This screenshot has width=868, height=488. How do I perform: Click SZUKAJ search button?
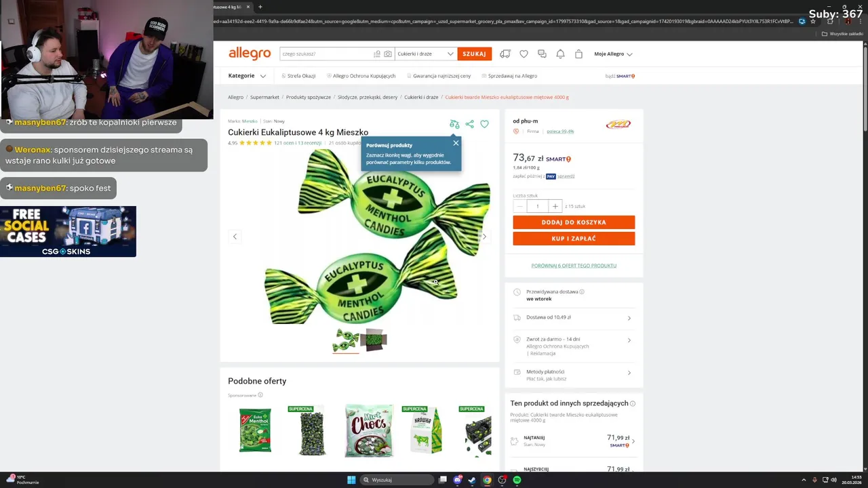(474, 54)
